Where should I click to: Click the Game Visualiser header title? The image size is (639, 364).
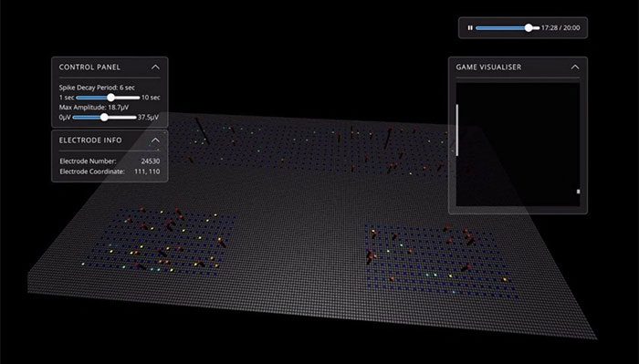488,68
